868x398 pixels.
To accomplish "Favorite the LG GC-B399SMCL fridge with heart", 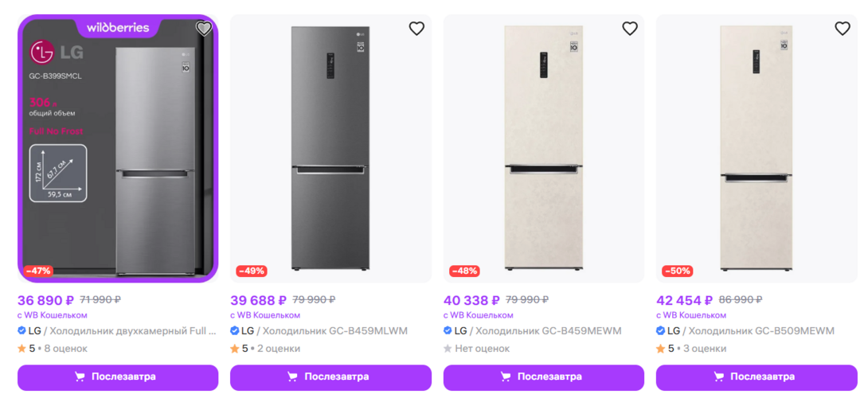I will (x=204, y=29).
